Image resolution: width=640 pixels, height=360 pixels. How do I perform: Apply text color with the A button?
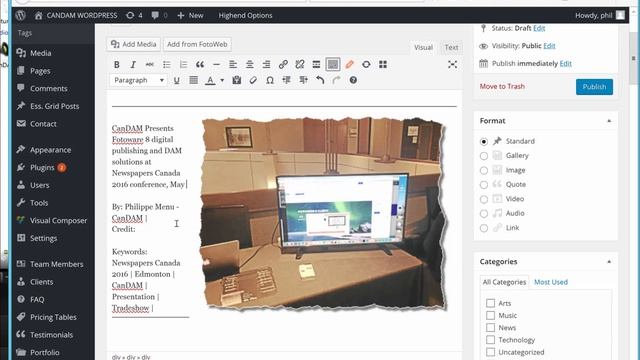point(210,80)
